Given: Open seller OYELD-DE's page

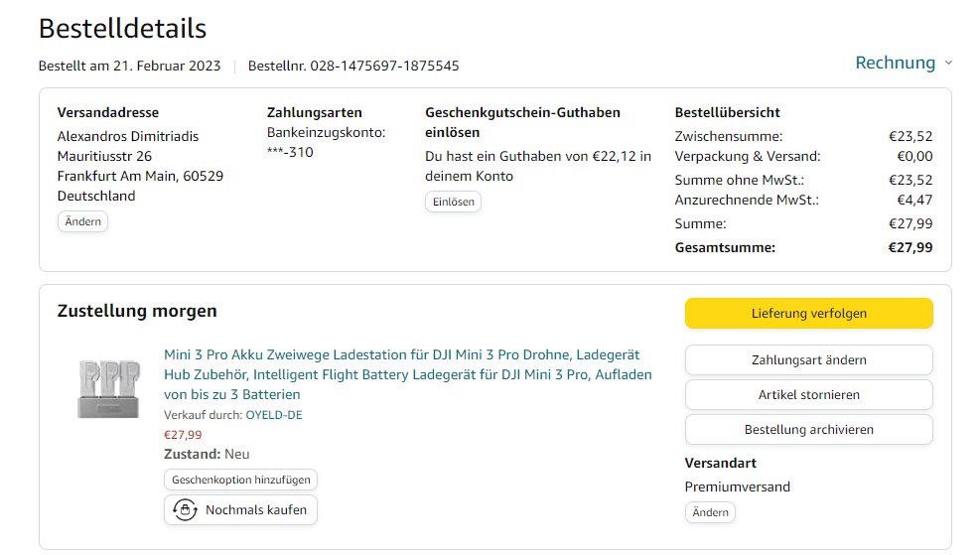Looking at the screenshot, I should (x=273, y=415).
